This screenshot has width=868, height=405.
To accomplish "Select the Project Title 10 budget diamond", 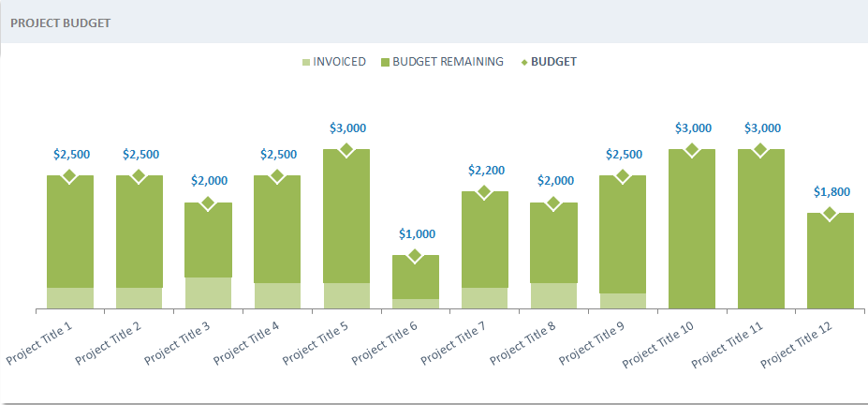I will point(692,150).
